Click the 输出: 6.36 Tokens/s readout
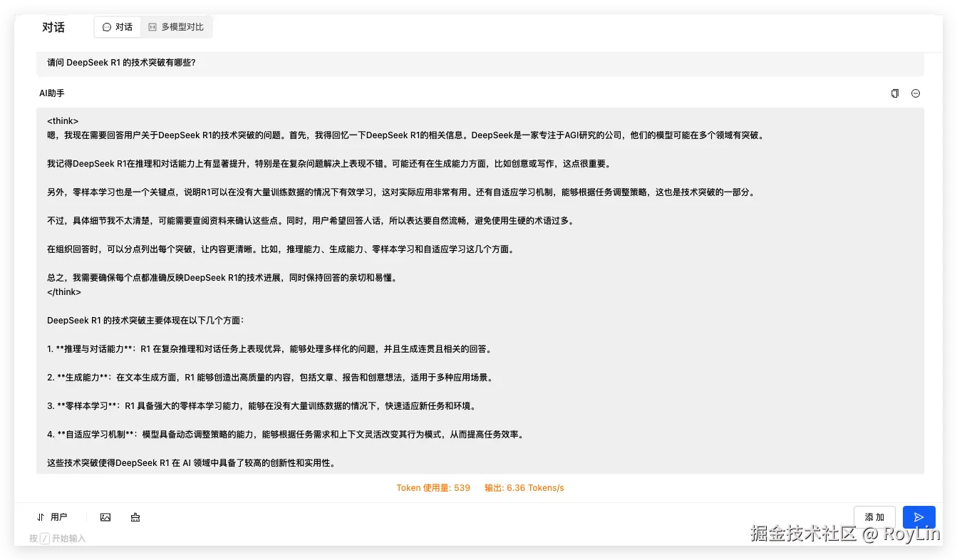This screenshot has width=957, height=560. (524, 488)
